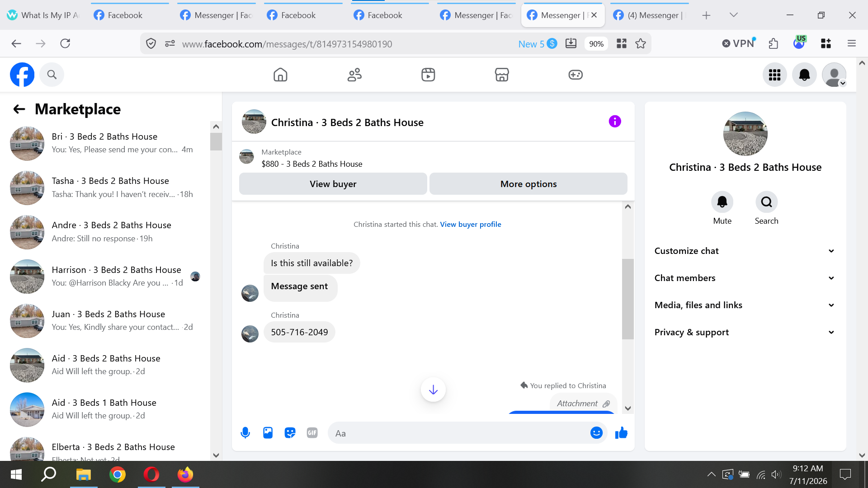This screenshot has width=868, height=488.
Task: Open Facebook notifications bell
Action: tap(805, 75)
